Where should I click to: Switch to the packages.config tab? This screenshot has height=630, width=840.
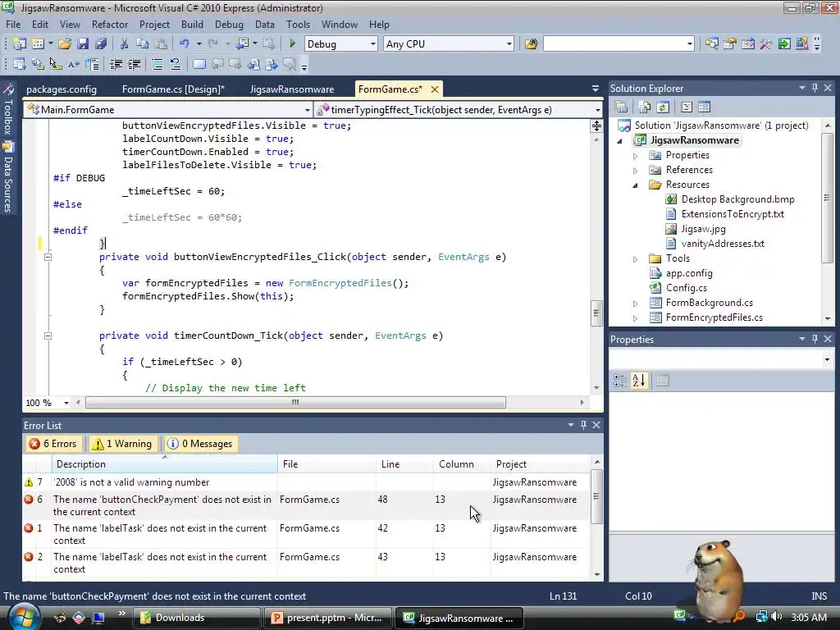62,89
